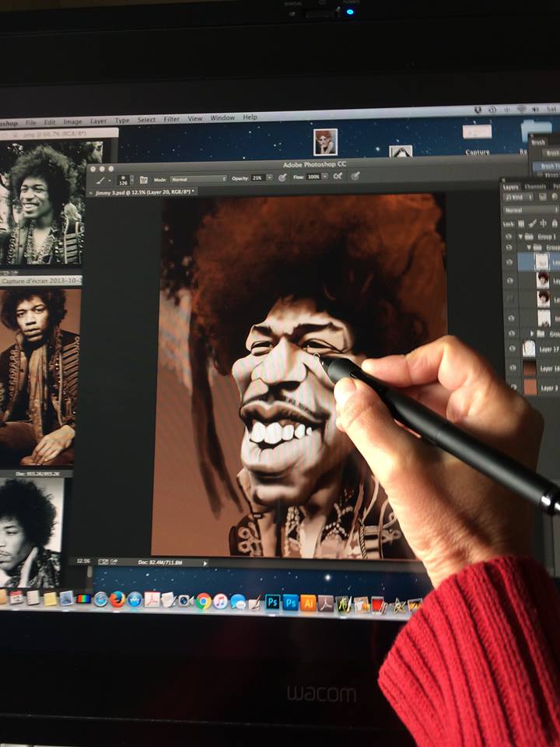Viewport: 560px width, 747px height.
Task: Hide the Group 1 layer group
Action: (509, 237)
